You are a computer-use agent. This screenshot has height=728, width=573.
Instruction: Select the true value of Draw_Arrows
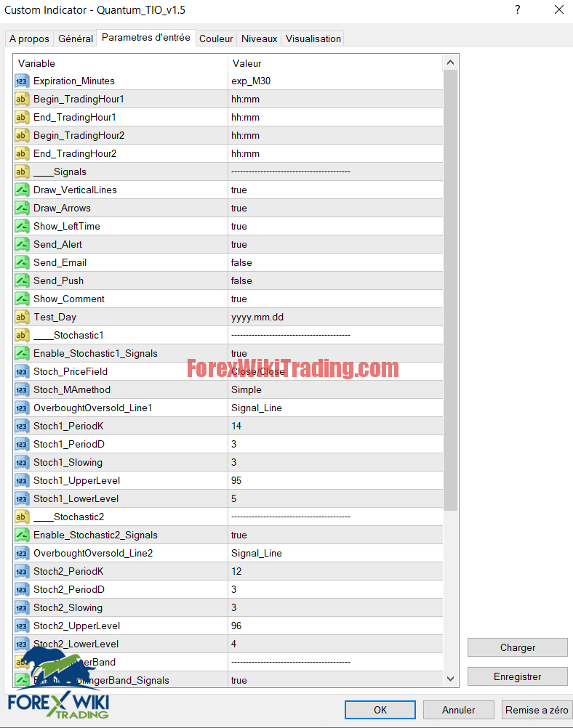click(x=239, y=208)
